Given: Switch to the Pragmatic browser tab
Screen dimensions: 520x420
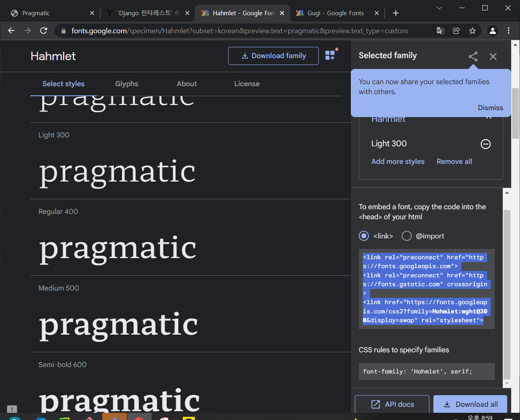Looking at the screenshot, I should pyautogui.click(x=52, y=13).
